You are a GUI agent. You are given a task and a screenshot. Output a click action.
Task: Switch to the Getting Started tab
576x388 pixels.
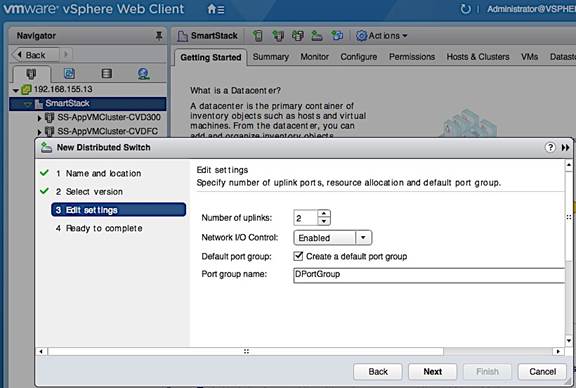(x=210, y=57)
